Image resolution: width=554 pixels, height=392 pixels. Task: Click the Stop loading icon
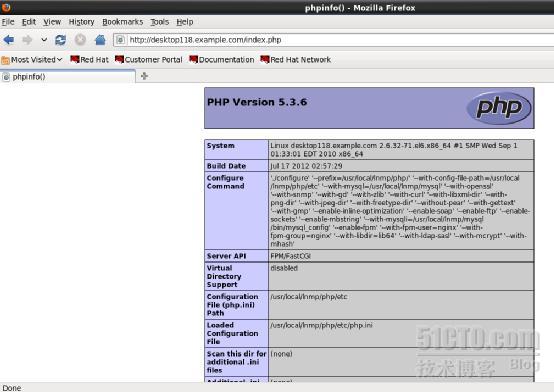80,40
